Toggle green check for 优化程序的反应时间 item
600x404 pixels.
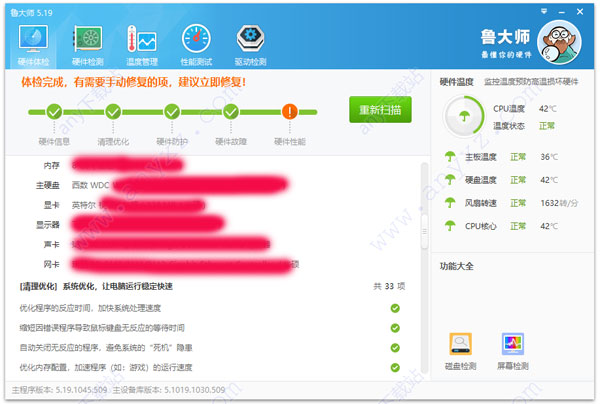click(395, 308)
